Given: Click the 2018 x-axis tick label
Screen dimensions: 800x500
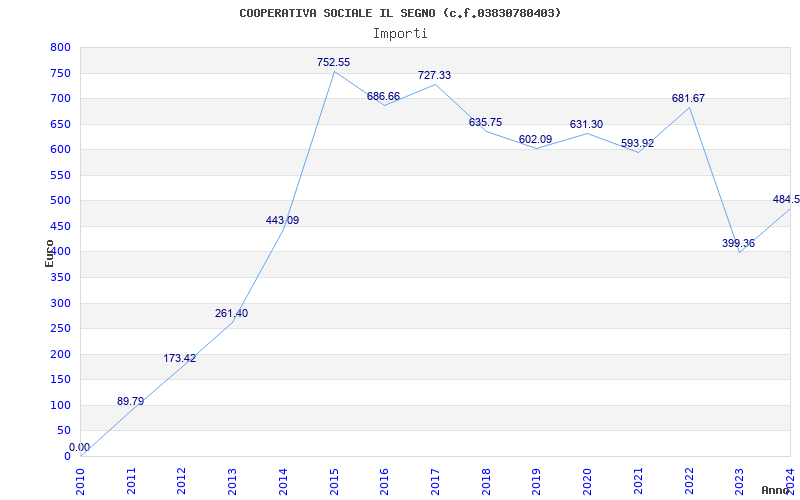Looking at the screenshot, I should point(486,481).
